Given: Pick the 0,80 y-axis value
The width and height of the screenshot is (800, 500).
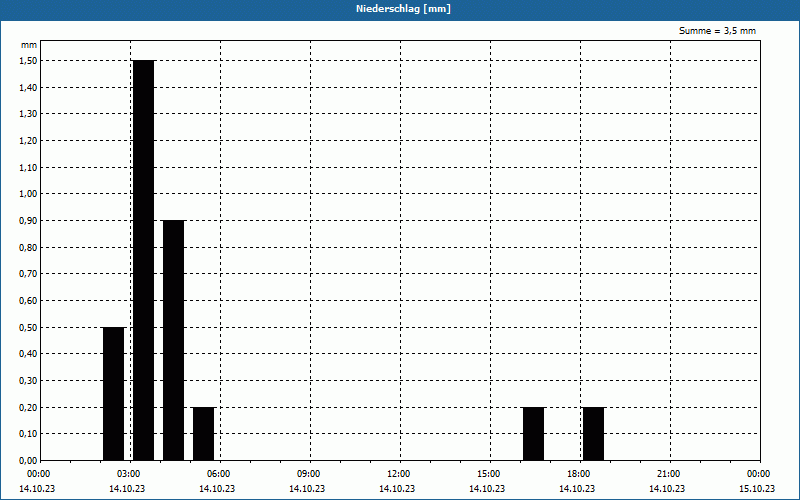Looking at the screenshot, I should [x=28, y=247].
